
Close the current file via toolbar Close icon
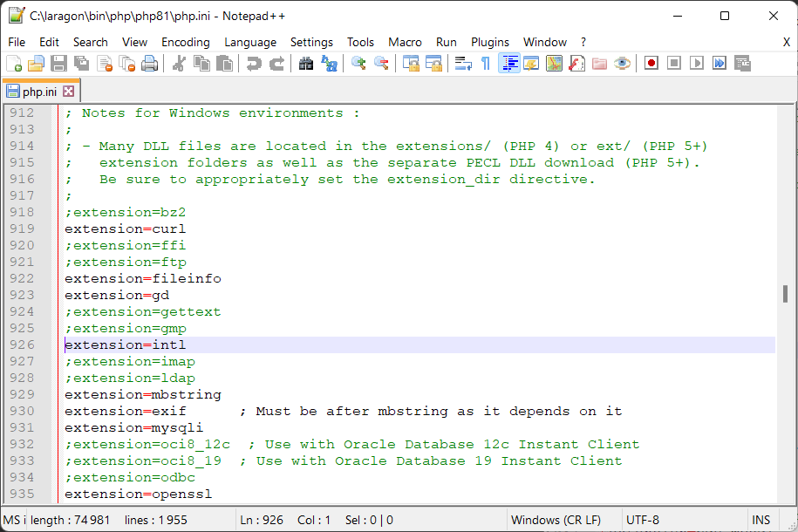[x=105, y=64]
